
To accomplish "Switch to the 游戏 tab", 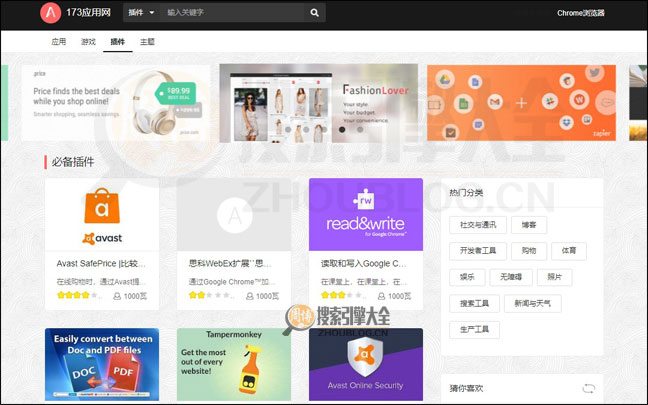I will 88,41.
